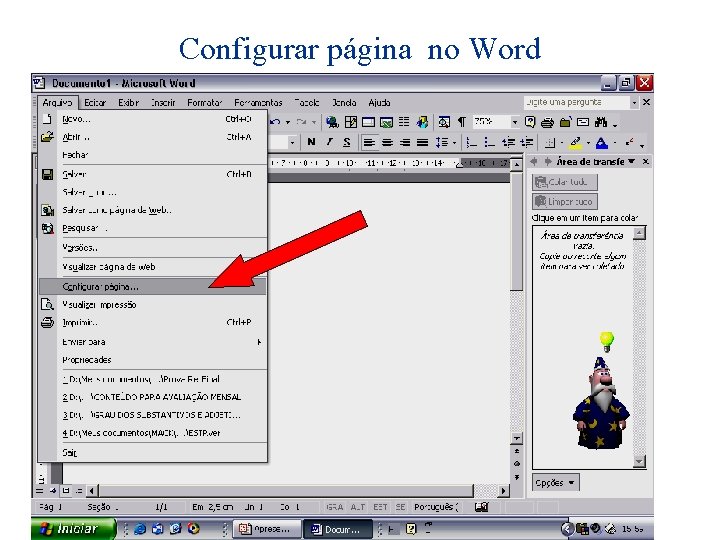This screenshot has width=720, height=540.
Task: Toggle underline with the S button
Action: pyautogui.click(x=347, y=142)
